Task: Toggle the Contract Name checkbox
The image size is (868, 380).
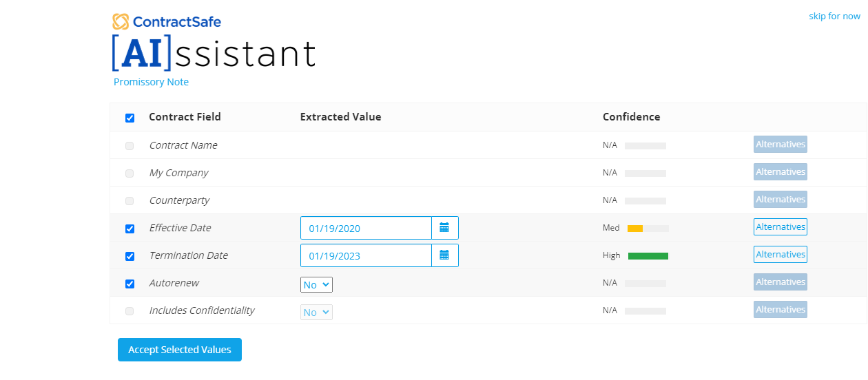Action: coord(130,146)
